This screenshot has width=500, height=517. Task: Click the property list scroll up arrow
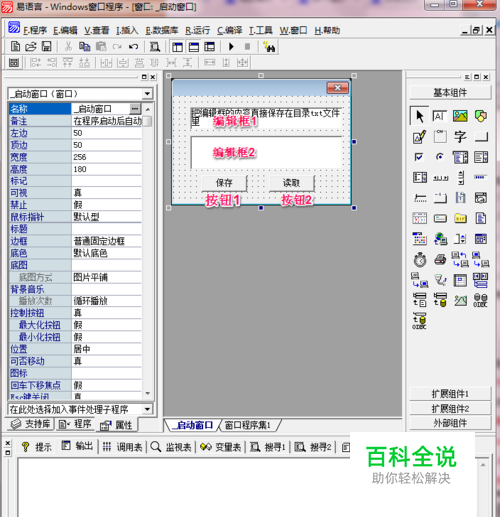[148, 109]
